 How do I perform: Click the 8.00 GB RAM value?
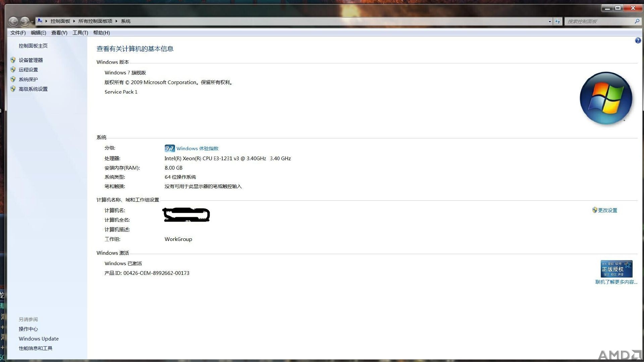173,168
